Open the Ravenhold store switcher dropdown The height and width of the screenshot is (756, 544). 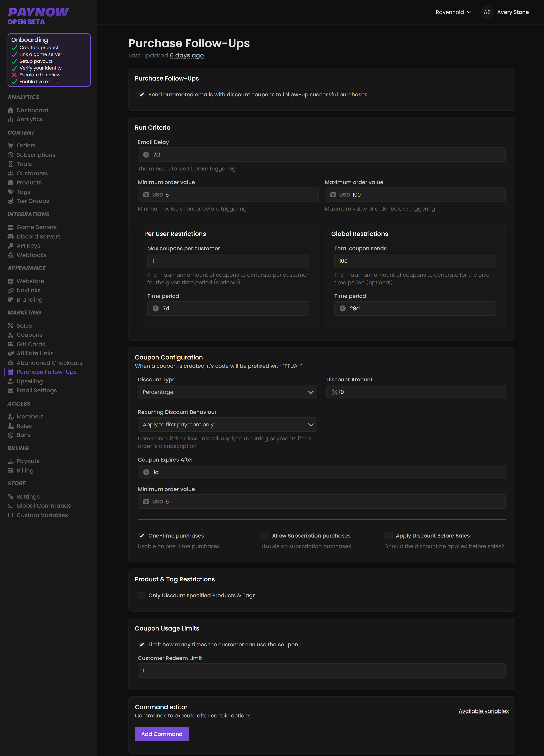pos(453,12)
